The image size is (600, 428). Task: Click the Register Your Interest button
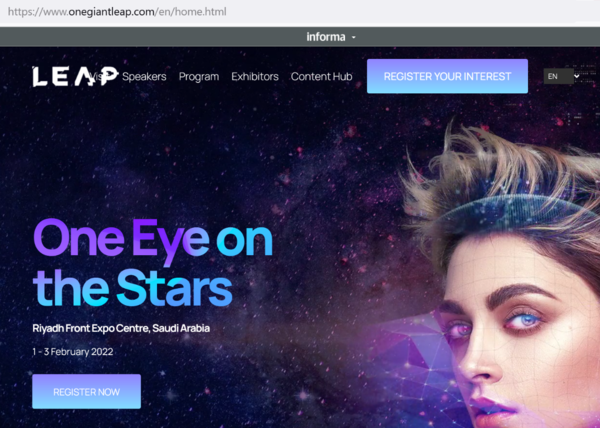pyautogui.click(x=447, y=76)
